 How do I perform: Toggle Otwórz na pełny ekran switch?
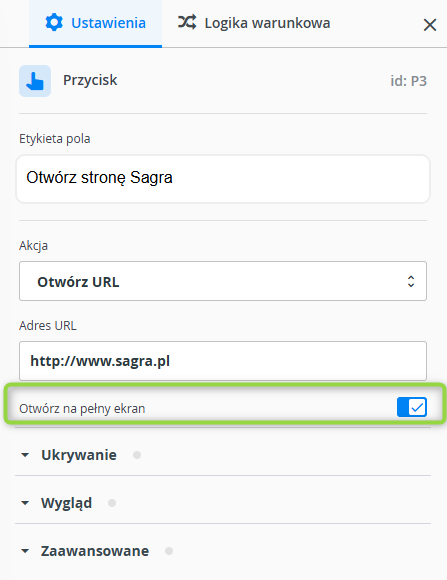coord(412,407)
